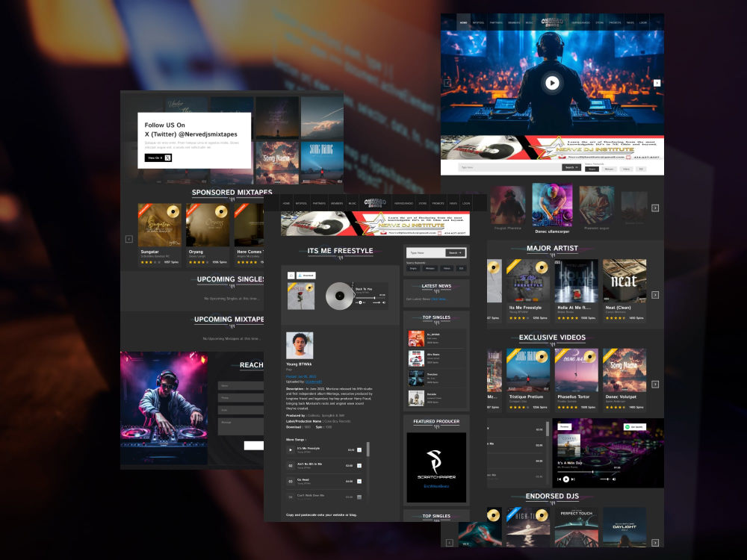Screen dimensions: 747x560
Task: Open MP3POOL in home page navigation
Action: pos(478,22)
